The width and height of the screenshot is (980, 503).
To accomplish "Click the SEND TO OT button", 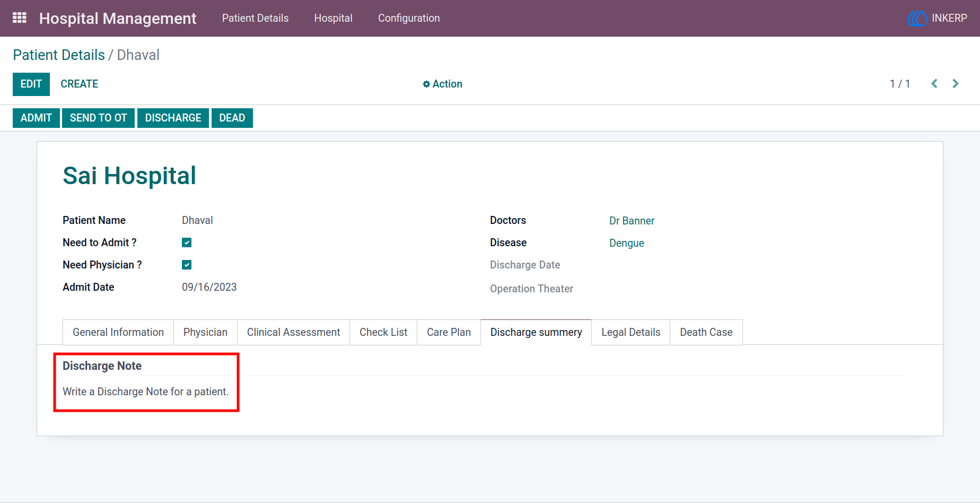I will [98, 118].
